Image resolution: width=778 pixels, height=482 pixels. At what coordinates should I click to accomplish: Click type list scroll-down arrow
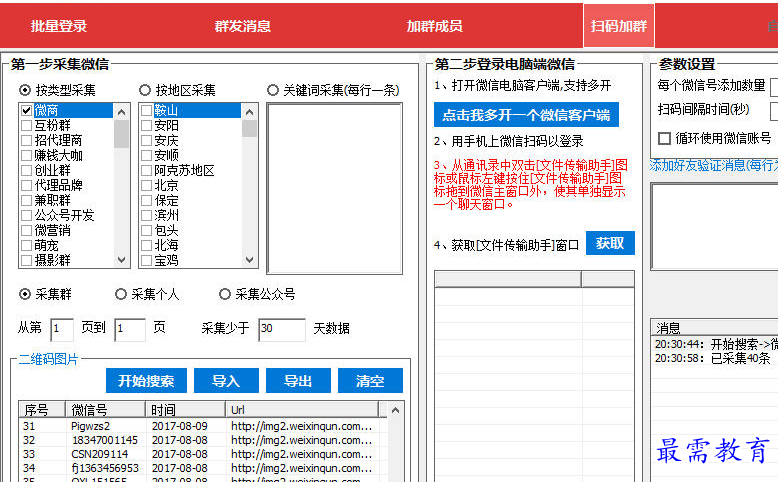[x=122, y=259]
